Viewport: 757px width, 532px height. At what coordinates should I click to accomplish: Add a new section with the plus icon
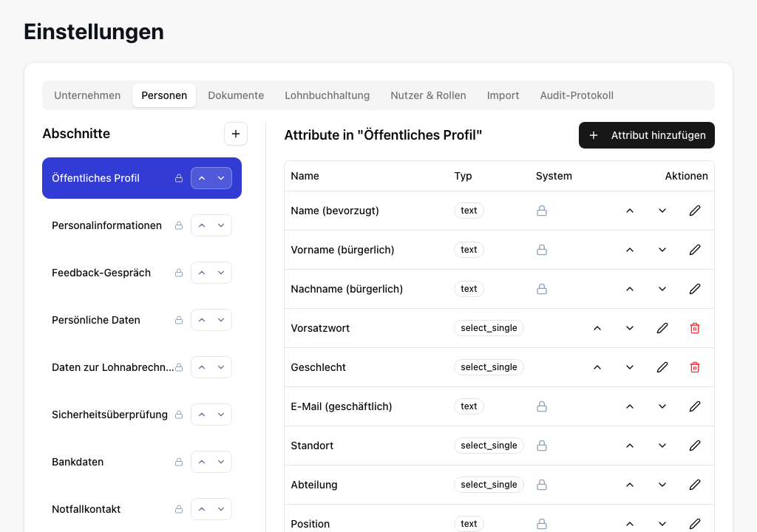[236, 134]
